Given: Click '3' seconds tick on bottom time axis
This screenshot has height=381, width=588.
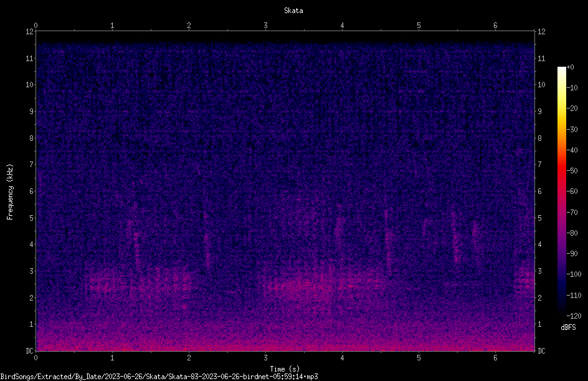Looking at the screenshot, I should coord(265,358).
